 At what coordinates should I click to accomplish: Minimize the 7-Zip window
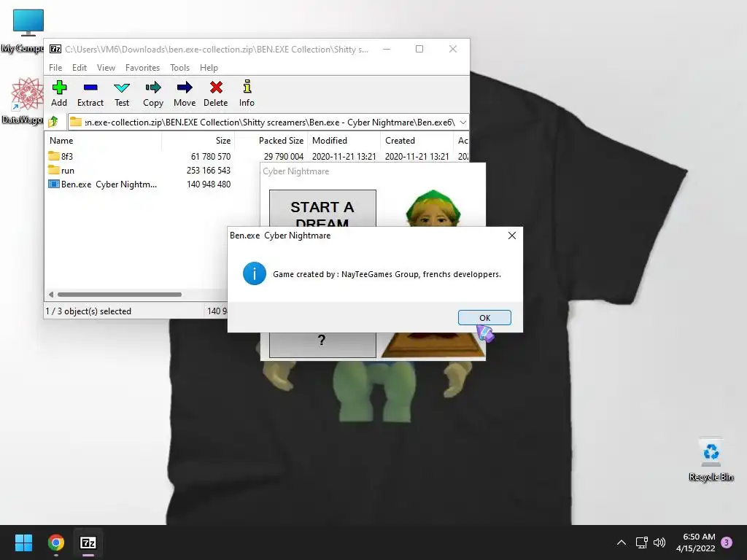click(x=387, y=49)
